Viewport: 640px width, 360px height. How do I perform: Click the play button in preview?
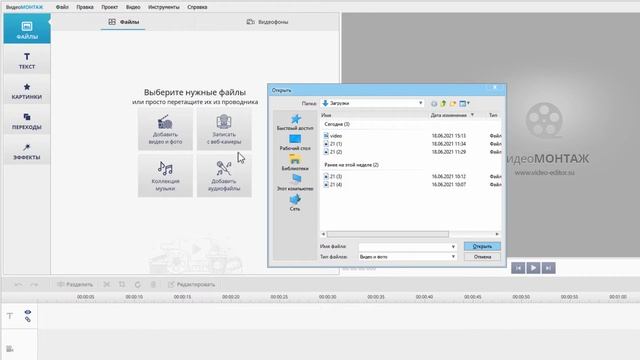(x=533, y=268)
